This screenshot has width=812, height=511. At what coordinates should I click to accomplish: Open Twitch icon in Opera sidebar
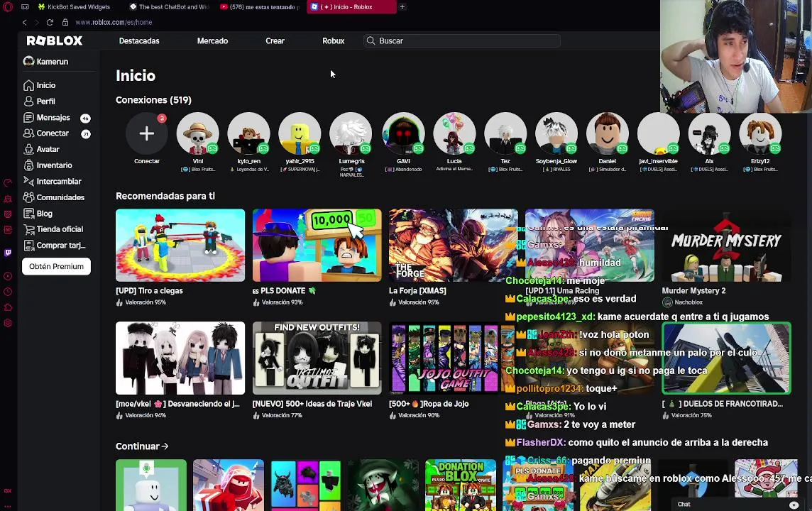(x=8, y=253)
